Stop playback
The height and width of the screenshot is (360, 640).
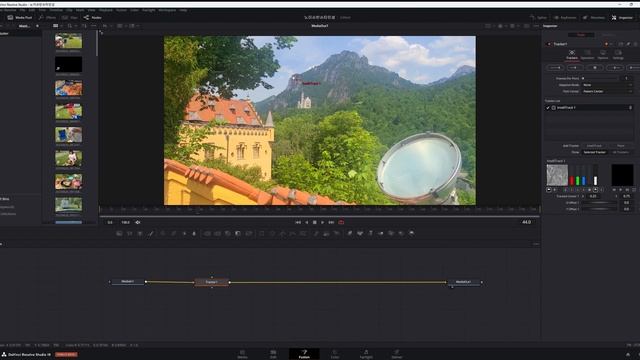click(x=315, y=222)
